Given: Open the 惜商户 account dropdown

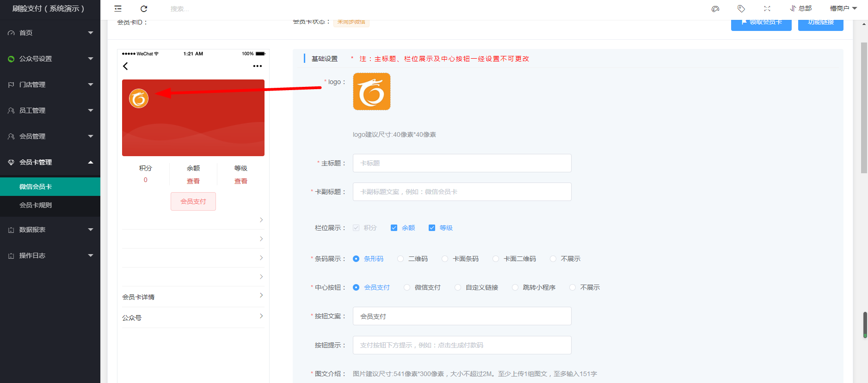Looking at the screenshot, I should pyautogui.click(x=843, y=8).
